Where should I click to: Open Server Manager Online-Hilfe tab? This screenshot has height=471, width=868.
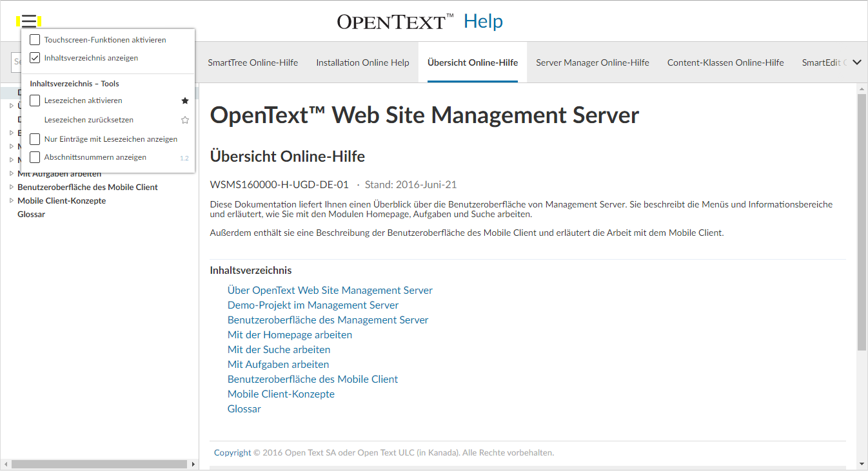pos(593,62)
